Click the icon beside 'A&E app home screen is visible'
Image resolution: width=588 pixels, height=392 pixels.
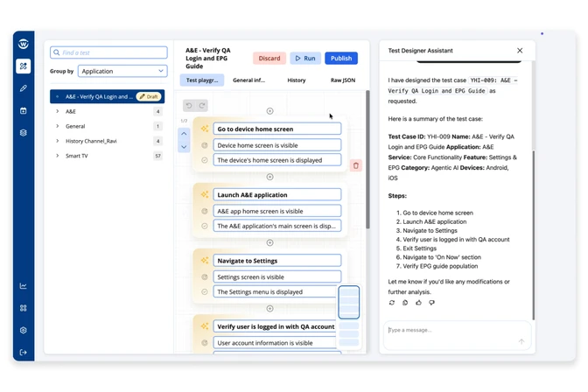[205, 211]
